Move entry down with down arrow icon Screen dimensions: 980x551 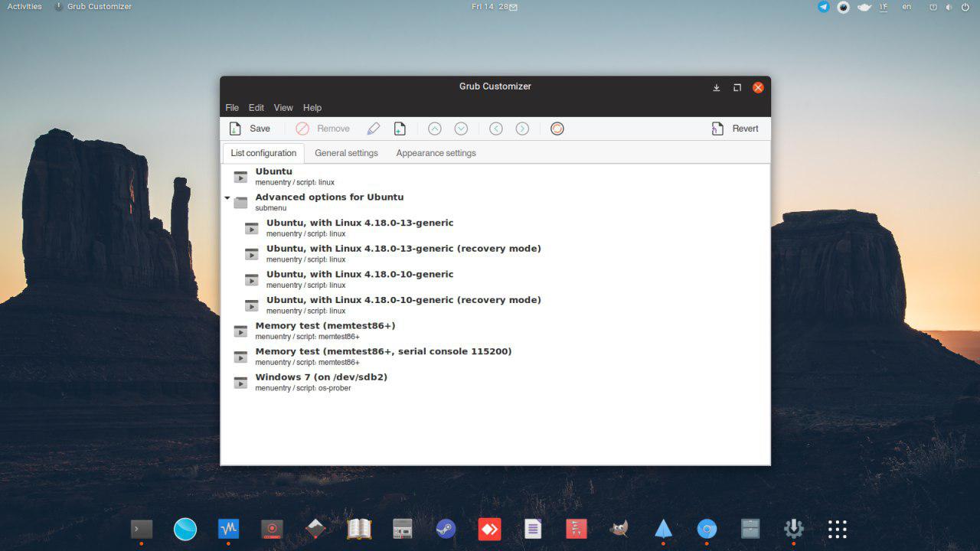point(461,129)
